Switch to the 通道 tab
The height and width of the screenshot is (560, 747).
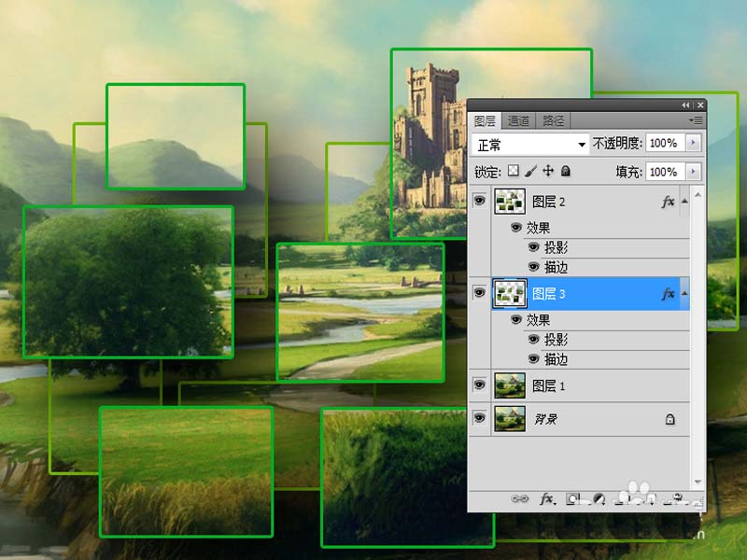tap(518, 121)
